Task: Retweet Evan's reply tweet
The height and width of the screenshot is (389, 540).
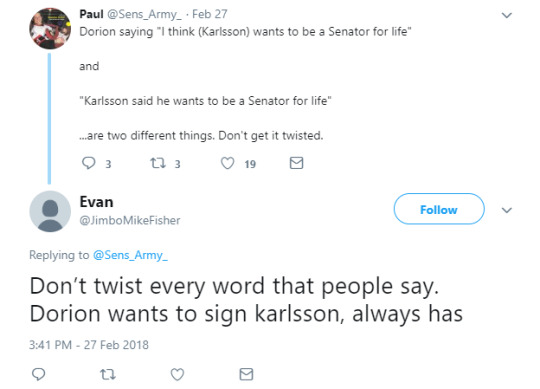Action: click(x=108, y=374)
